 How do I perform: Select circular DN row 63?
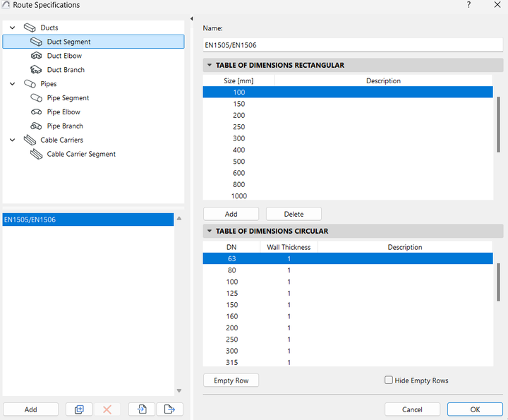[348, 258]
